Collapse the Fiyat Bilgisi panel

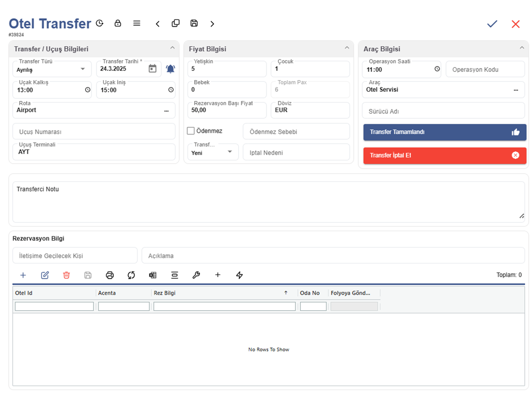[347, 48]
